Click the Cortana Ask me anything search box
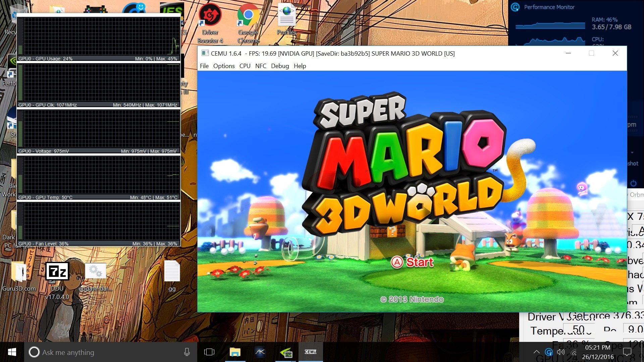This screenshot has height=362, width=644. [x=111, y=352]
